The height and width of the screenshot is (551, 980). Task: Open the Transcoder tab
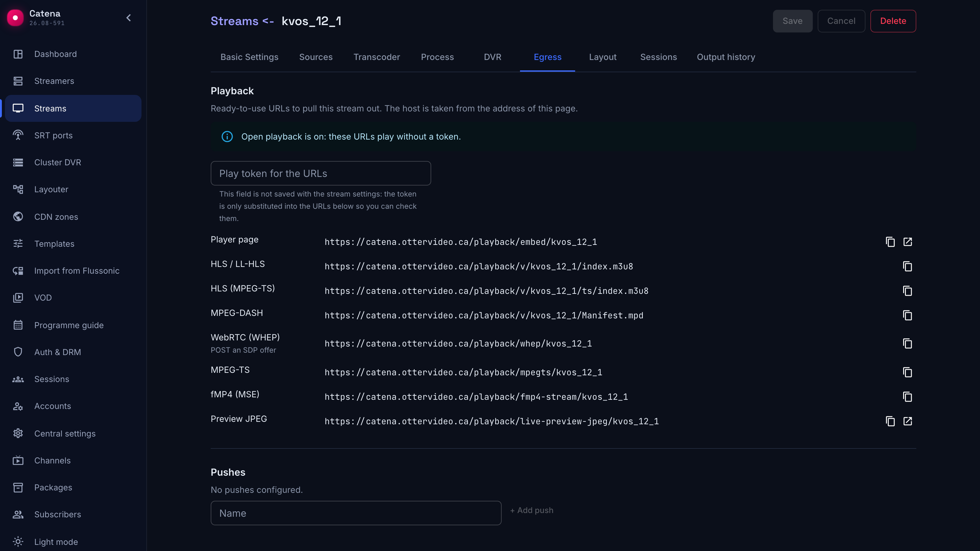click(x=377, y=57)
